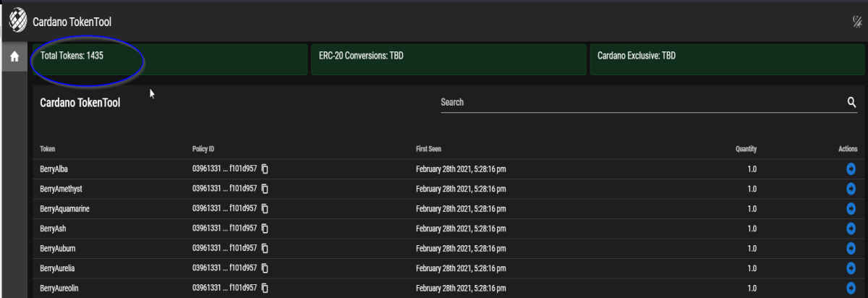Click the First Seen date for BerryAlba

pyautogui.click(x=461, y=169)
